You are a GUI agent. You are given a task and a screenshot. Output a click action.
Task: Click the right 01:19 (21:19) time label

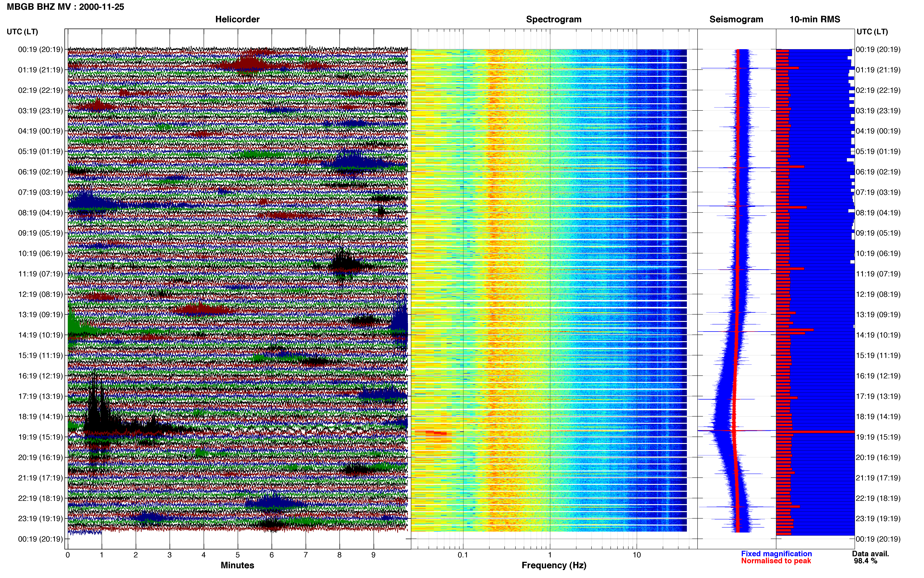coord(878,70)
